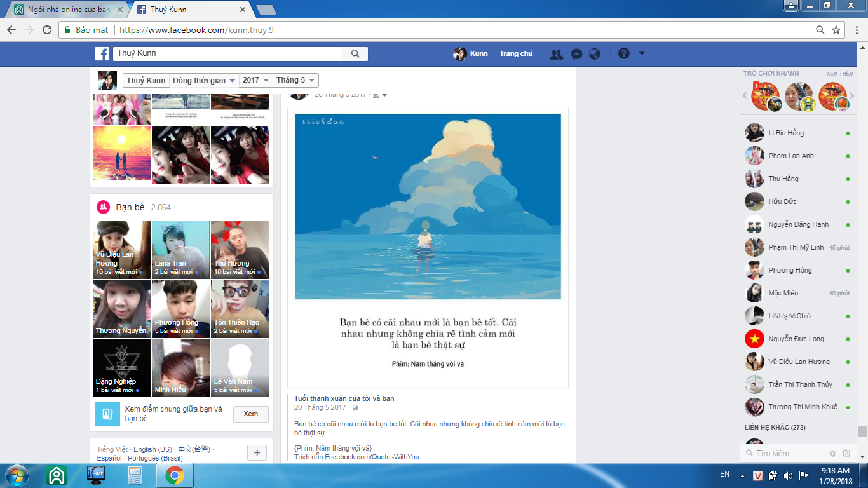Open the friend requests icon

point(557,54)
